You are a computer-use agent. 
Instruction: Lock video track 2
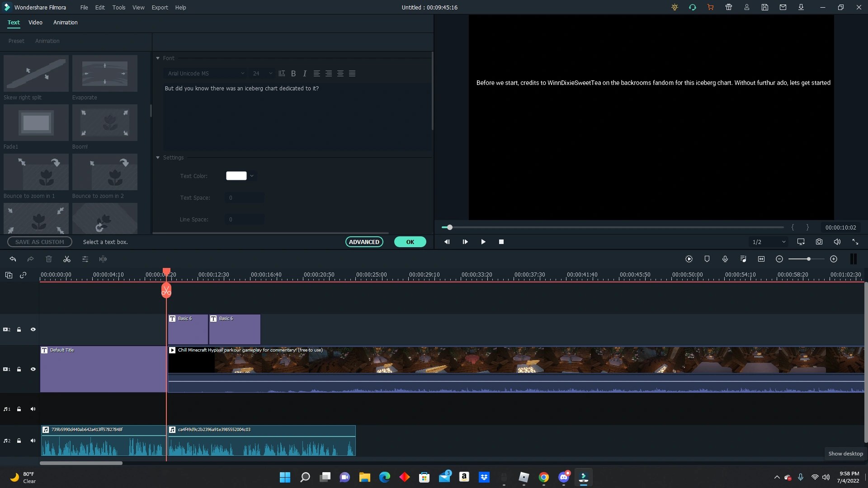[x=19, y=329]
